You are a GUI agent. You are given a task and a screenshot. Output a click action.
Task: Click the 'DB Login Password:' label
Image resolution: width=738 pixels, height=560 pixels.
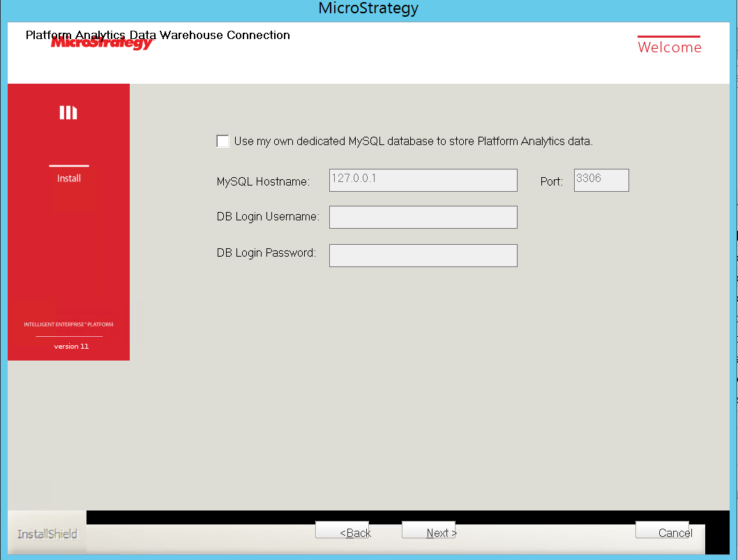click(x=266, y=253)
